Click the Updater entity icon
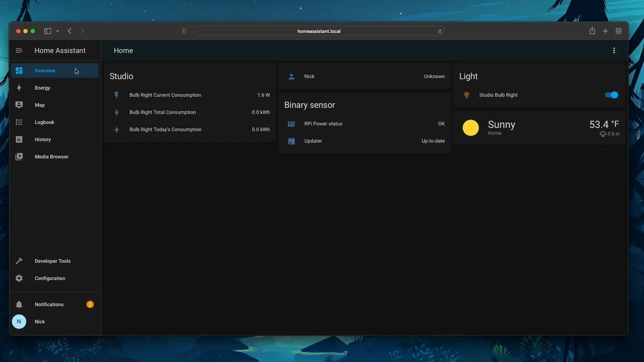644x362 pixels. click(x=291, y=141)
